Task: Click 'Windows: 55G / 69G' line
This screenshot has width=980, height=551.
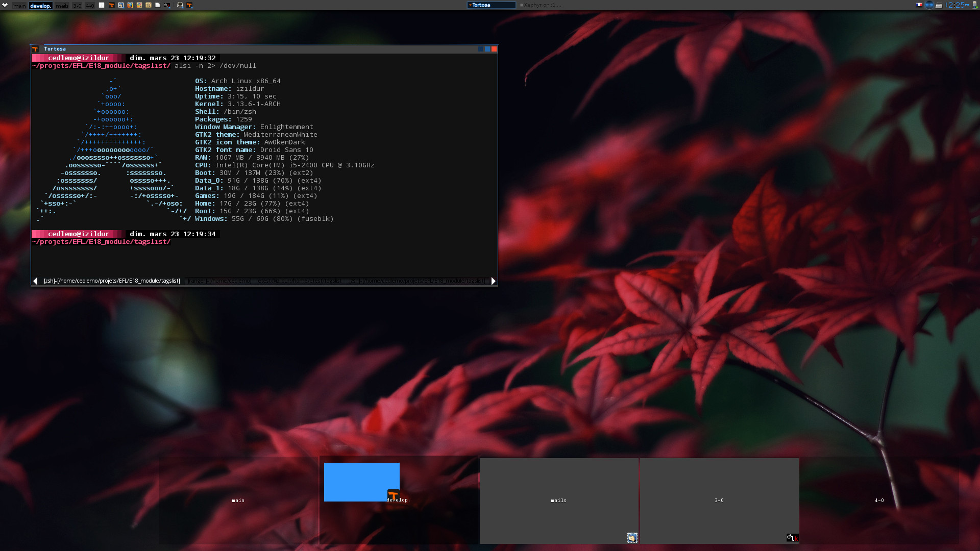Action: (x=264, y=219)
